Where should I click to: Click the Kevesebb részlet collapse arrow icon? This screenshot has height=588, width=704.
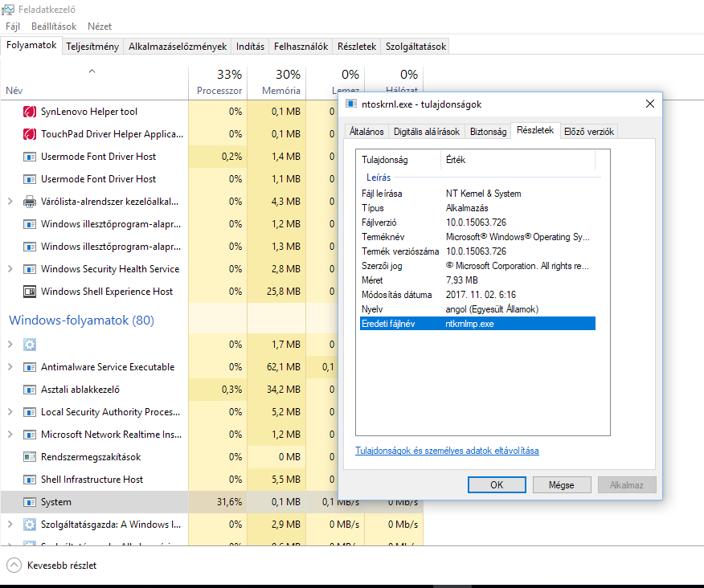pos(14,566)
